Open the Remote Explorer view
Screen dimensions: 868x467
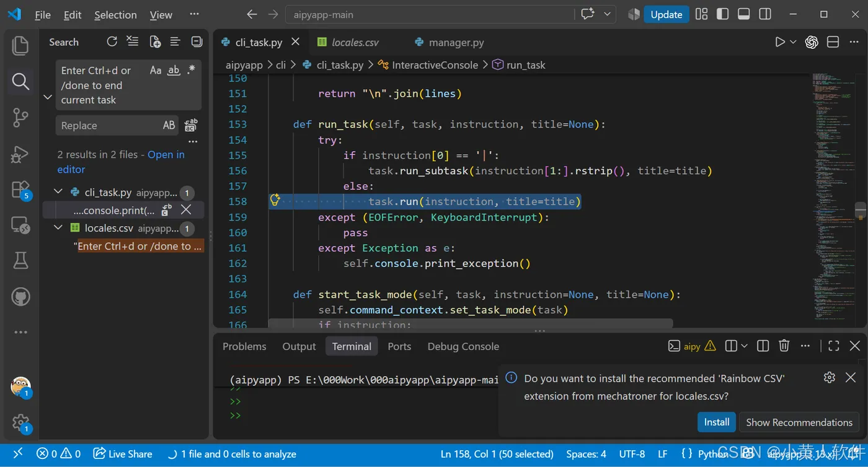pos(20,225)
